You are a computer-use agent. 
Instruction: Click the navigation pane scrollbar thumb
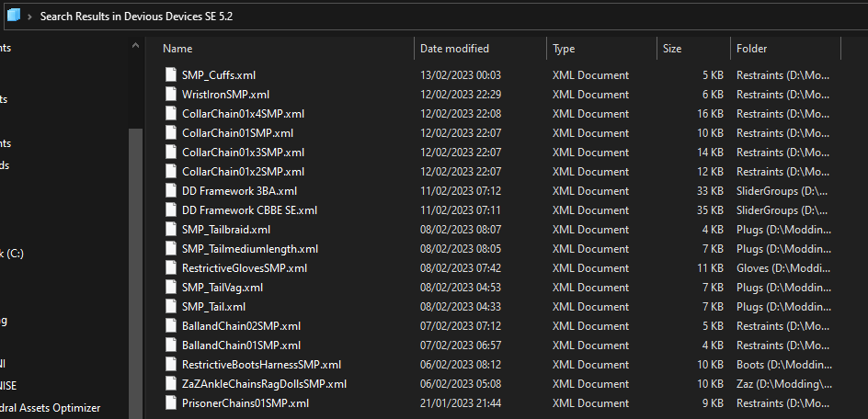(136, 274)
